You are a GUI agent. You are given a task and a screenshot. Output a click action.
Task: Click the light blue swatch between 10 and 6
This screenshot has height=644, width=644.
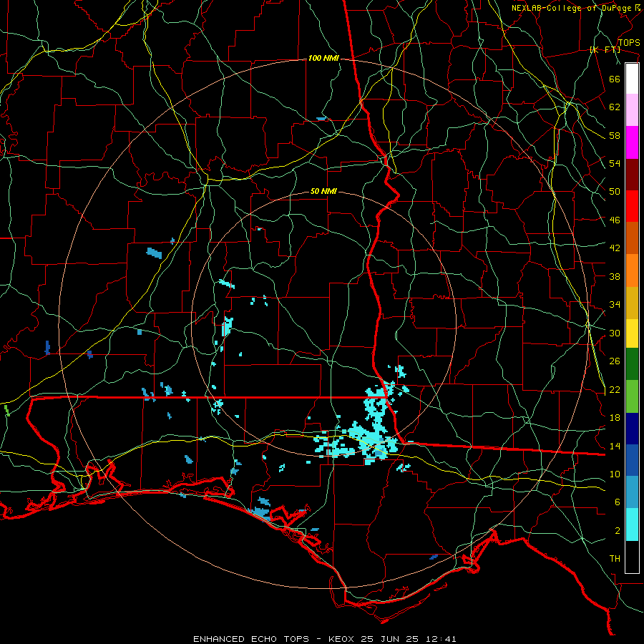click(632, 492)
